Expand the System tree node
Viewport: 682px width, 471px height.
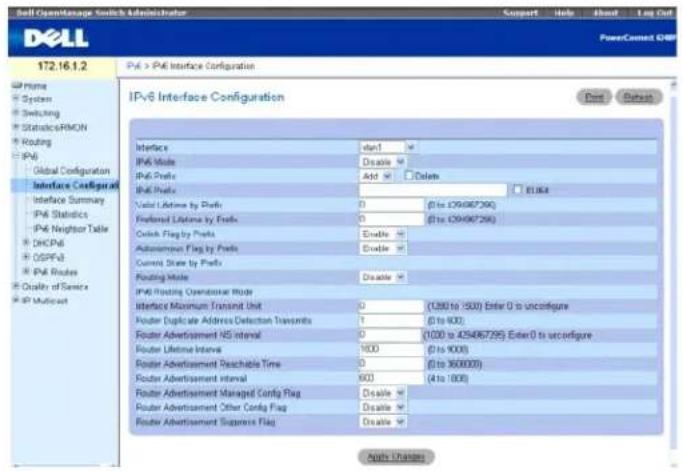16,99
